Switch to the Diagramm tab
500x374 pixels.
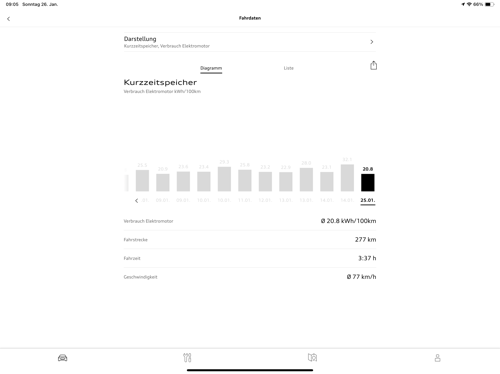click(x=211, y=68)
